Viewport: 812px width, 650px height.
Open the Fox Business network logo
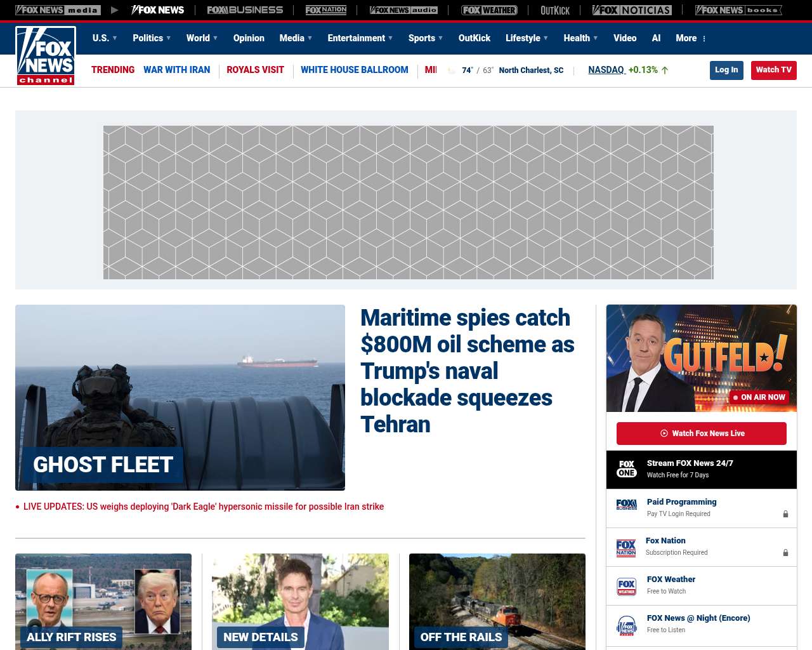click(245, 10)
